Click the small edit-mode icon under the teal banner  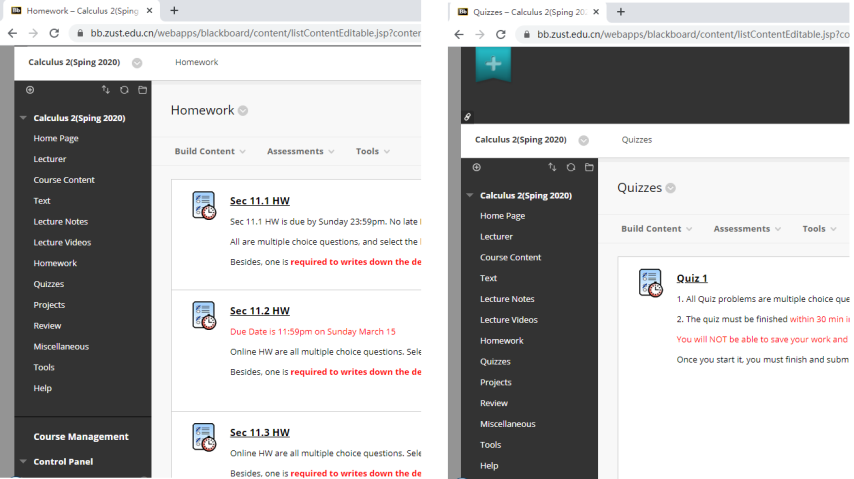[467, 117]
